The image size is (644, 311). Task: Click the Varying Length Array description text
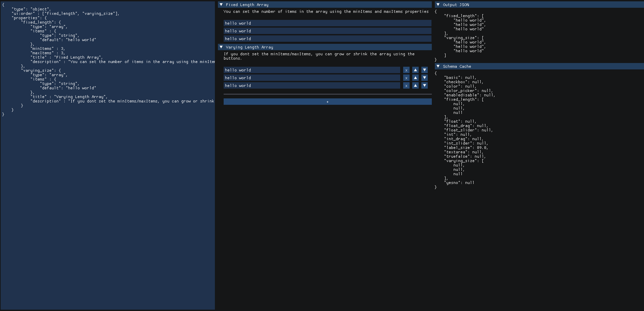[x=319, y=56]
